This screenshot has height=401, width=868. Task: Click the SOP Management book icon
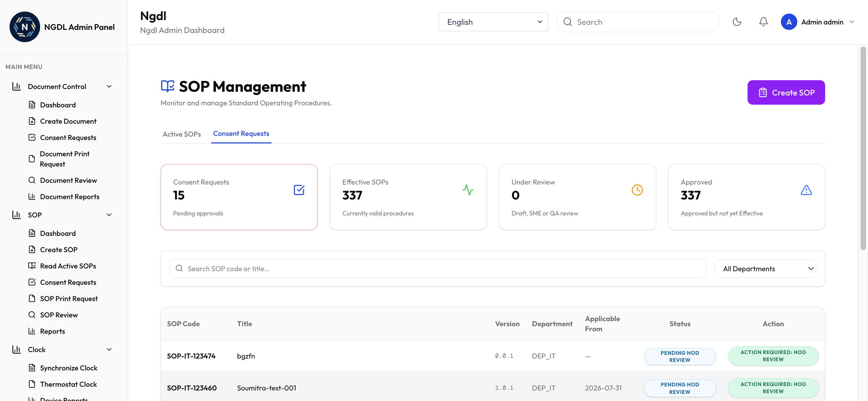[168, 86]
